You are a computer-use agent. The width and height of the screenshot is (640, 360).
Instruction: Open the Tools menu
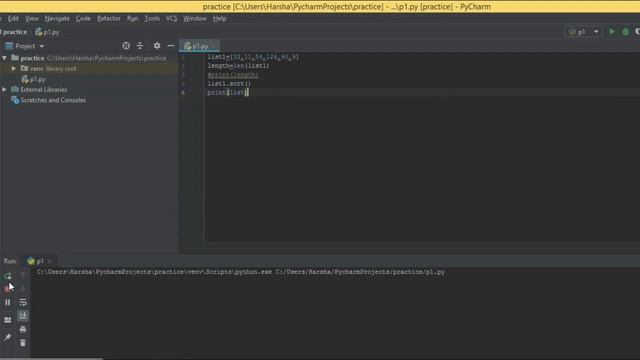[152, 18]
